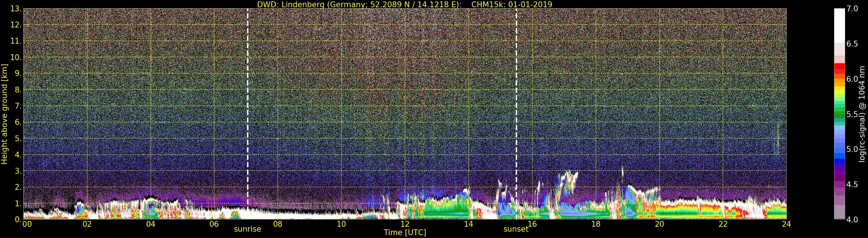868x238 pixels.
Task: Click the '14' time tick label
Action: [469, 224]
